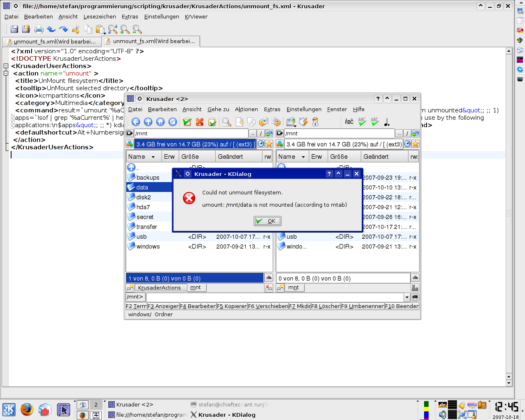525x420 pixels.
Task: Zoom in with the green-plus magnifier
Action: pyautogui.click(x=125, y=29)
